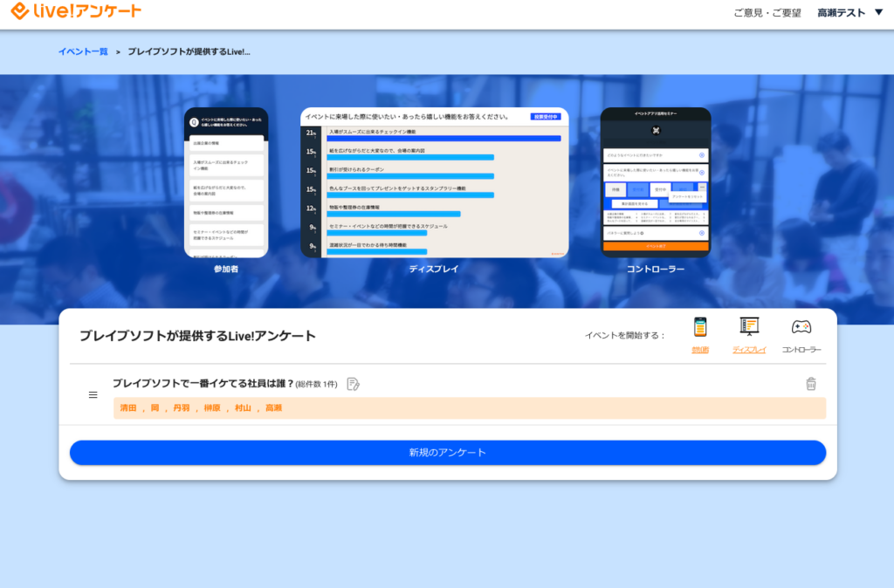The image size is (894, 588).
Task: Go back via イベント一覧 breadcrumb
Action: [x=83, y=52]
